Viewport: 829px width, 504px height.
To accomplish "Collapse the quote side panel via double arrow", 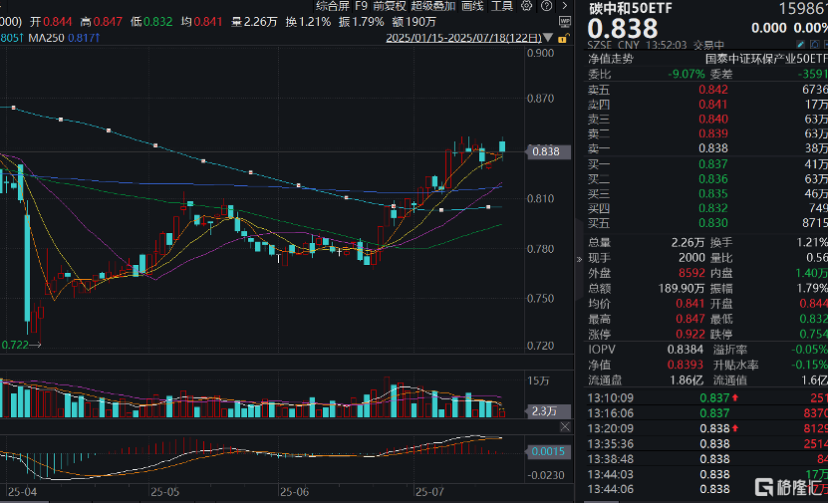I will 579,259.
